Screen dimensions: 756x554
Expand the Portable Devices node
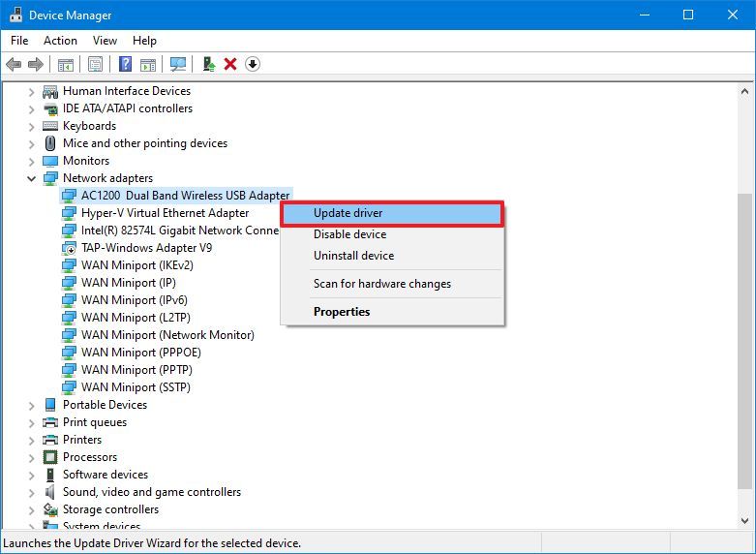click(31, 406)
